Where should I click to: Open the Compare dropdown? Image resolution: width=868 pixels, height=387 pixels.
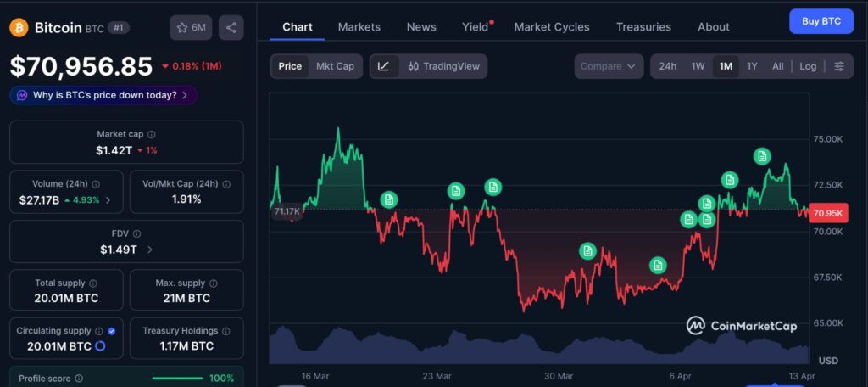click(609, 66)
